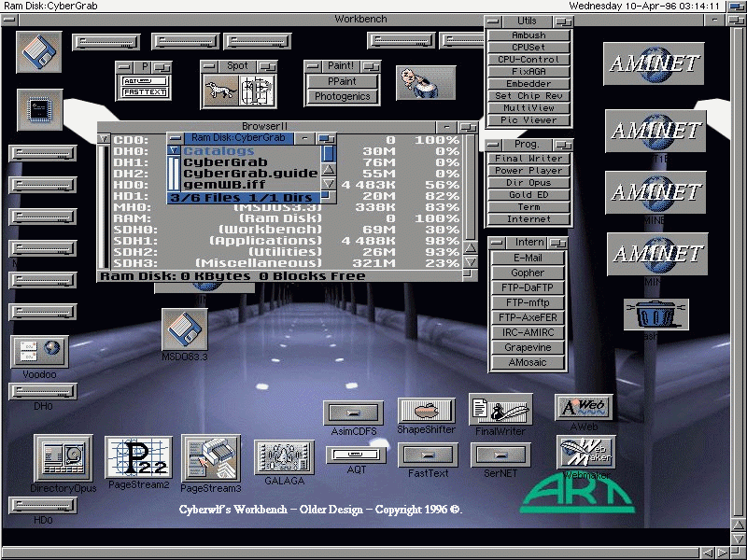Click the Ram Disk window scroll-up arrow
The height and width of the screenshot is (560, 747).
pos(329,169)
